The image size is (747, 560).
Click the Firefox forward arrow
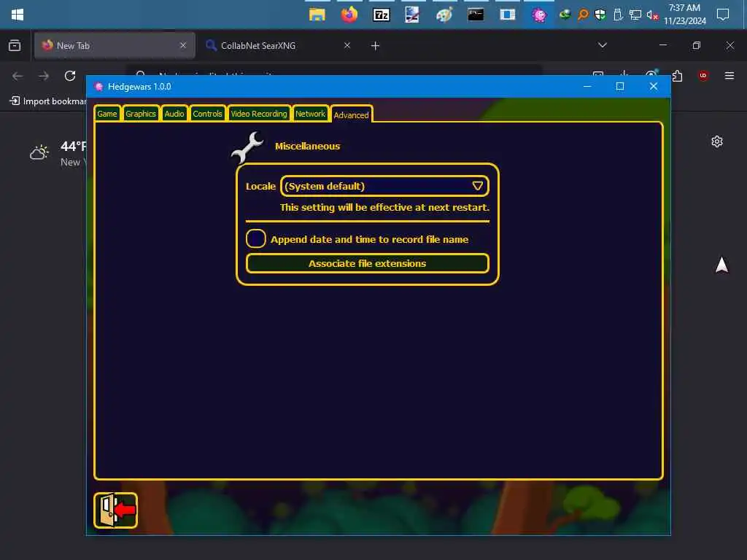pos(43,76)
